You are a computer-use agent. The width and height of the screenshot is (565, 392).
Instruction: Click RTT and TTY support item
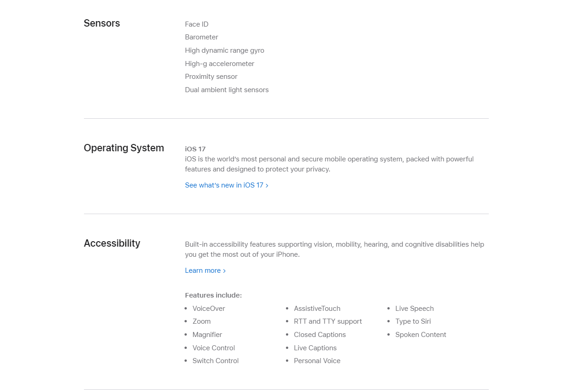pyautogui.click(x=328, y=321)
